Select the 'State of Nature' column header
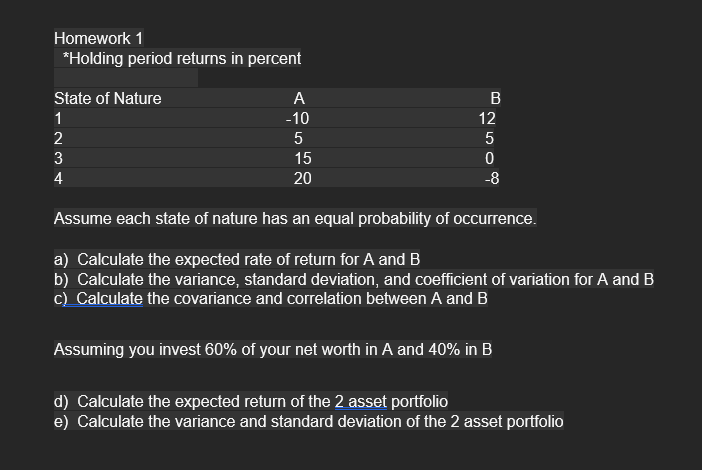Screen dimensions: 702x470 tap(107, 98)
